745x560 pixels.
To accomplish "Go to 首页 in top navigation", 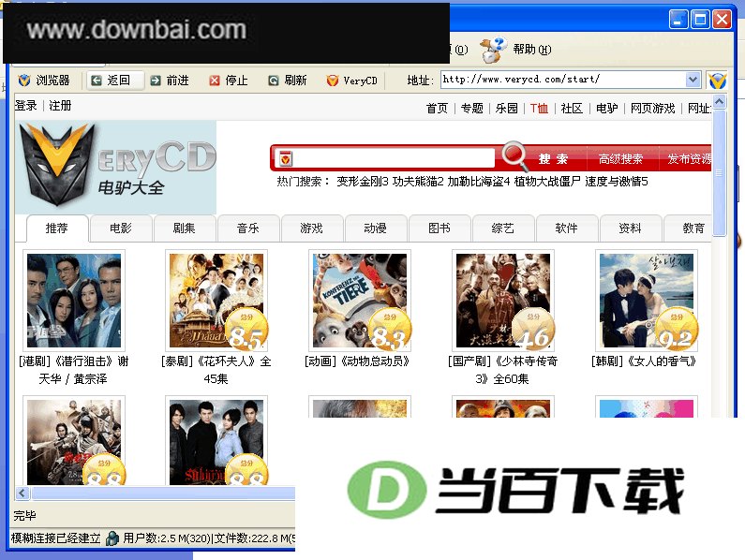I will (437, 109).
